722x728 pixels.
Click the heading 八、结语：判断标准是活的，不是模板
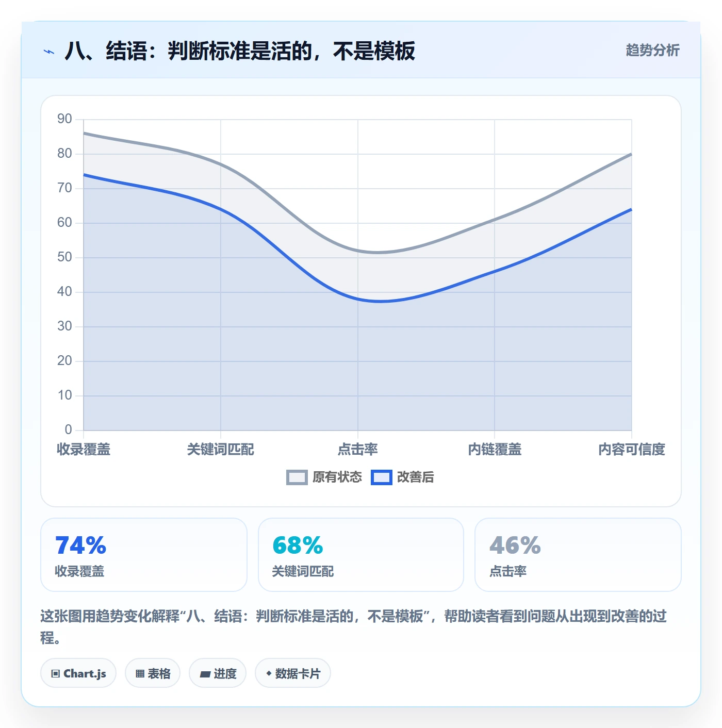point(240,51)
